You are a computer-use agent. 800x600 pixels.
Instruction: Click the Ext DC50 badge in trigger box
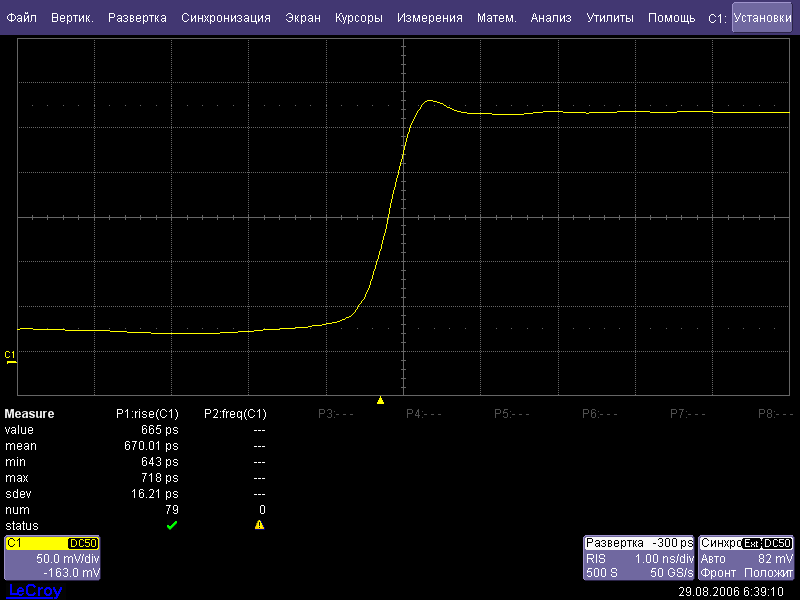(x=768, y=543)
